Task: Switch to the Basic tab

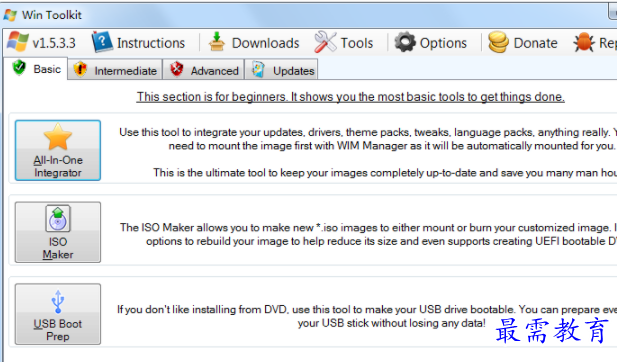Action: pyautogui.click(x=36, y=69)
